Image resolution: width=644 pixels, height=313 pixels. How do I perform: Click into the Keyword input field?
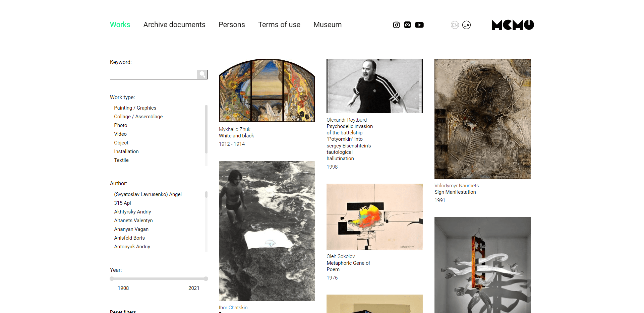[x=154, y=74]
